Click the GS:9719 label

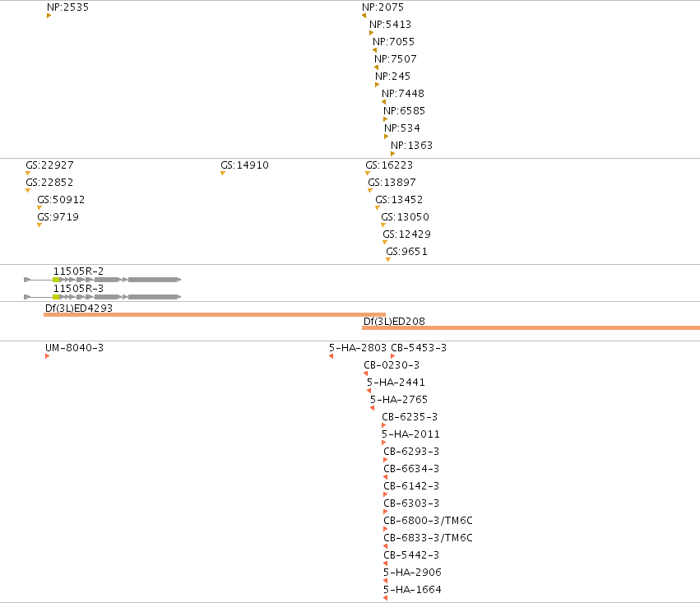pos(58,217)
